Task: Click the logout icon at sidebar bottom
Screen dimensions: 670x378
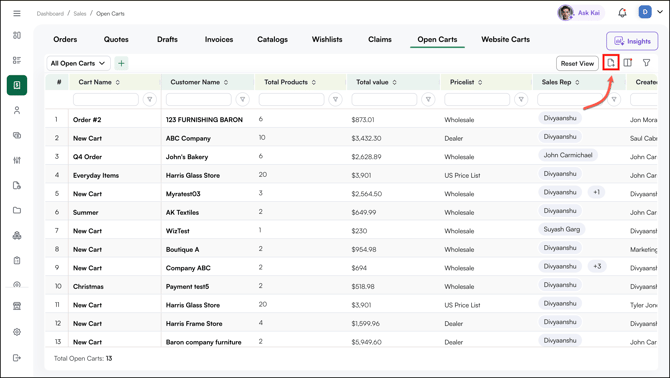Action: [x=17, y=357]
